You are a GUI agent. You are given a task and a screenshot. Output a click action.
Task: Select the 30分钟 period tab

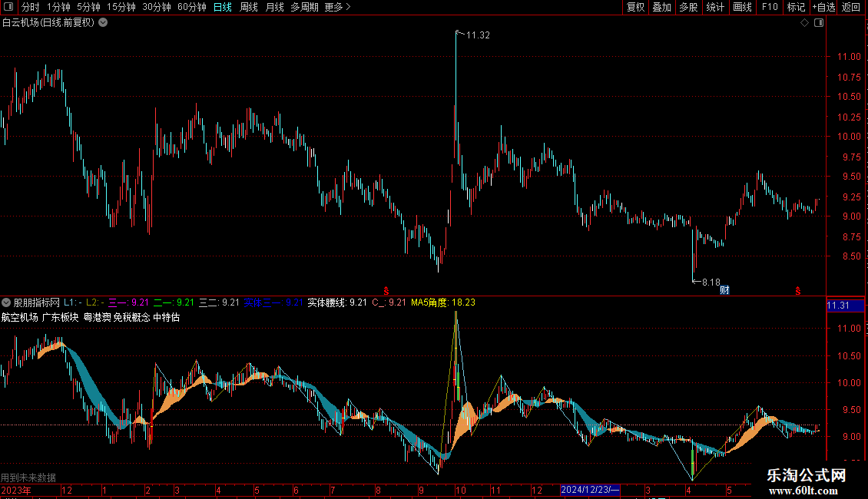coord(156,7)
